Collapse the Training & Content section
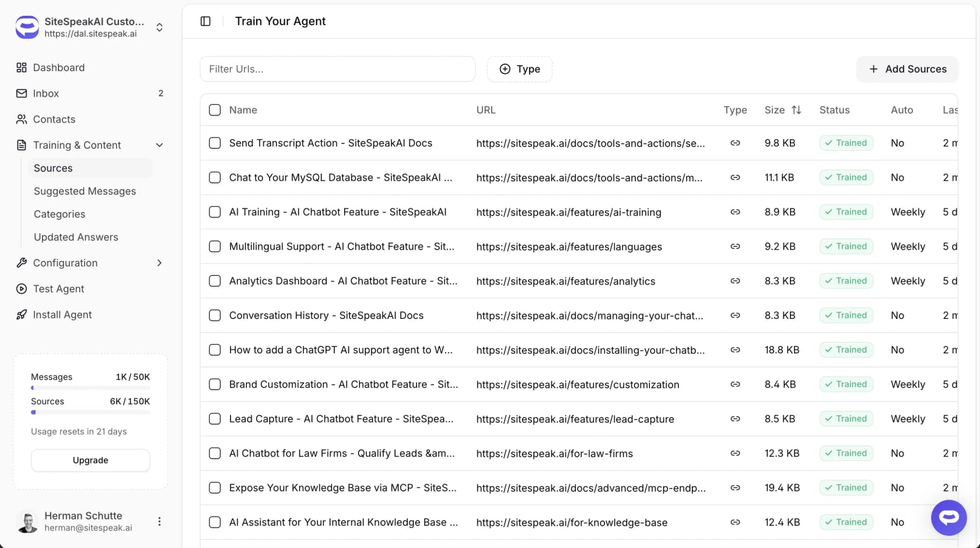Screen dimensions: 980x548 [159, 145]
